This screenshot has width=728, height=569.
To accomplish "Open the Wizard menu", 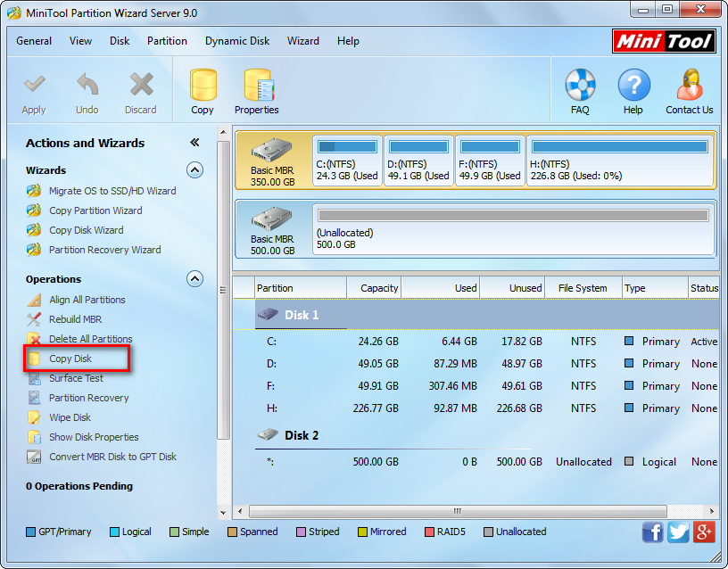I will click(303, 41).
